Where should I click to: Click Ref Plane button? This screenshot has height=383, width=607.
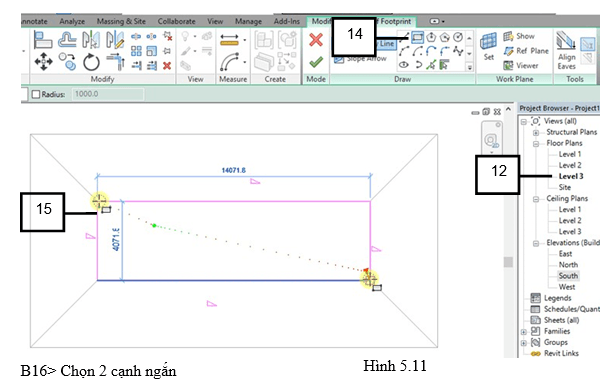[x=526, y=51]
